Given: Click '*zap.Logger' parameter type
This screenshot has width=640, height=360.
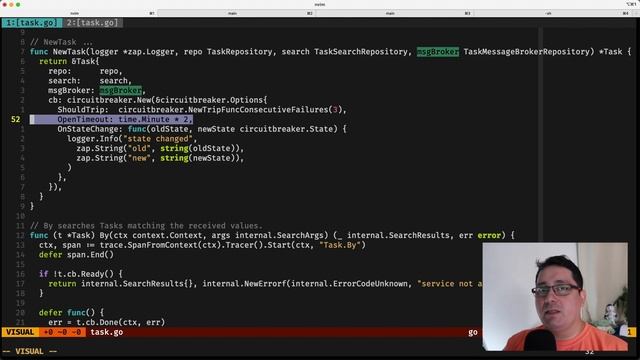Looking at the screenshot, I should pos(149,52).
